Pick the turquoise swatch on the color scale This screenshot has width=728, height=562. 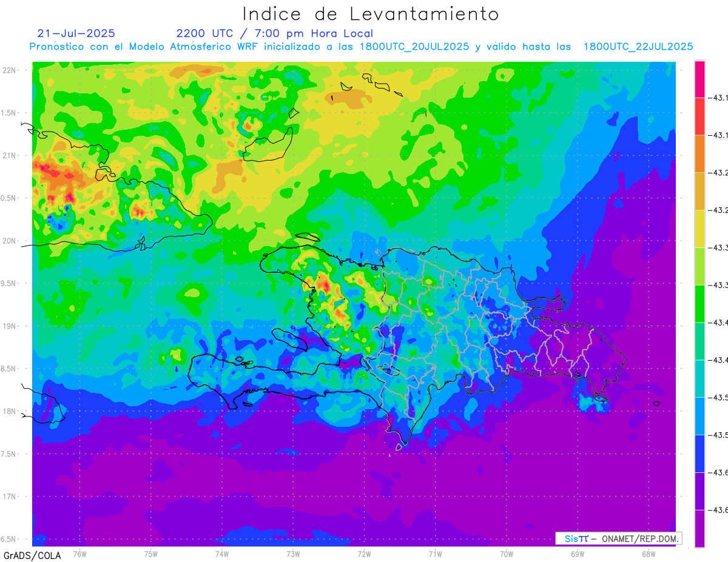point(699,378)
